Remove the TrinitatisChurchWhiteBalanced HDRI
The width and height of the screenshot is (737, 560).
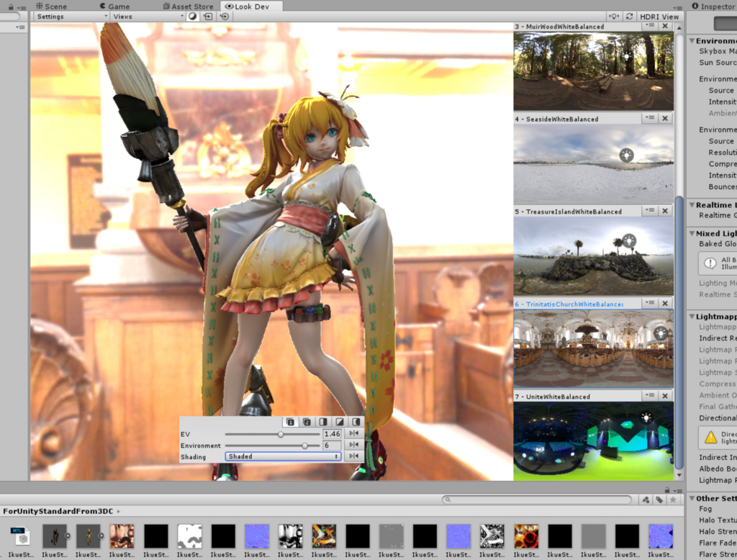coord(665,303)
